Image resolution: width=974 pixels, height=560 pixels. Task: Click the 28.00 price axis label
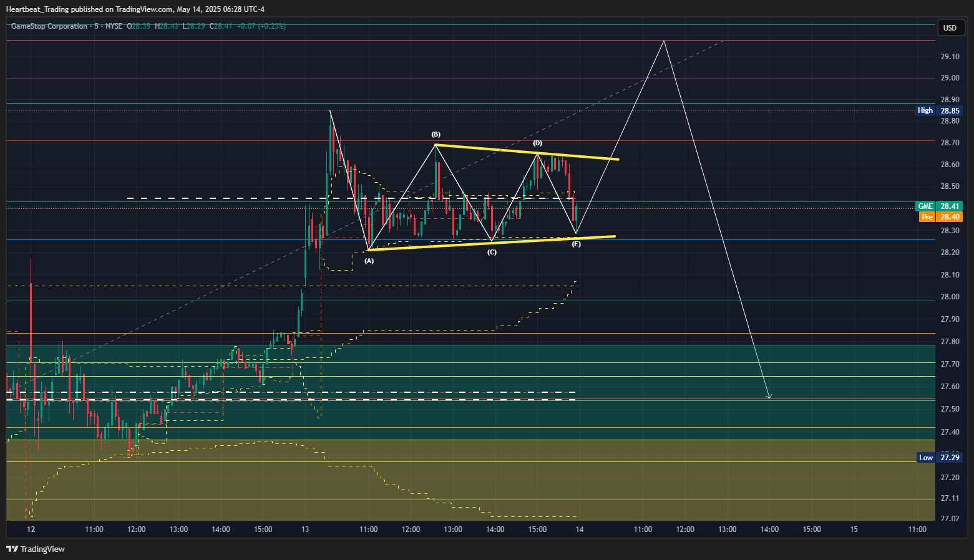pyautogui.click(x=950, y=297)
